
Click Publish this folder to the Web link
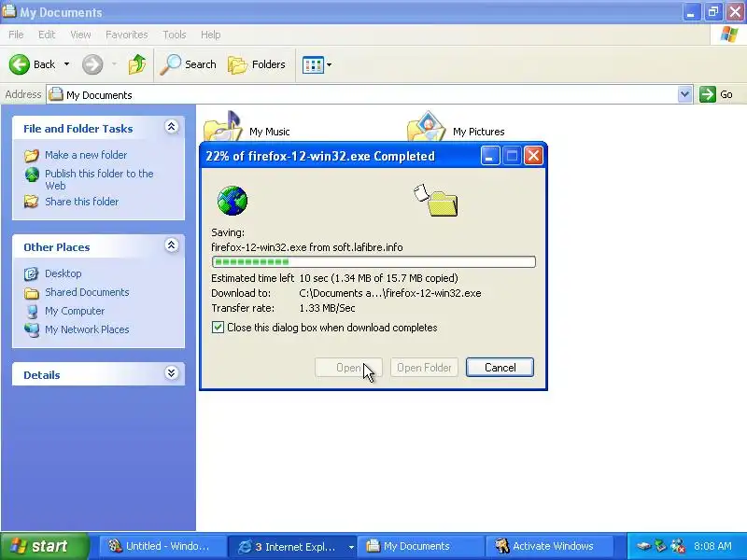point(99,179)
